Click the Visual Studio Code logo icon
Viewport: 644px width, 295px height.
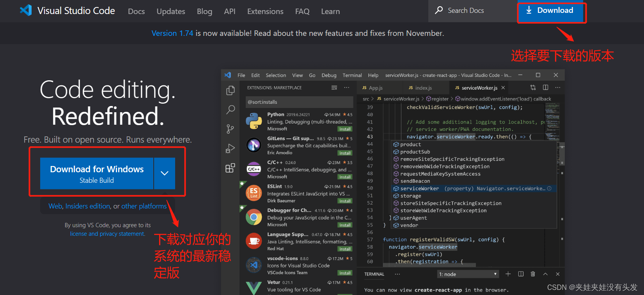[x=26, y=10]
